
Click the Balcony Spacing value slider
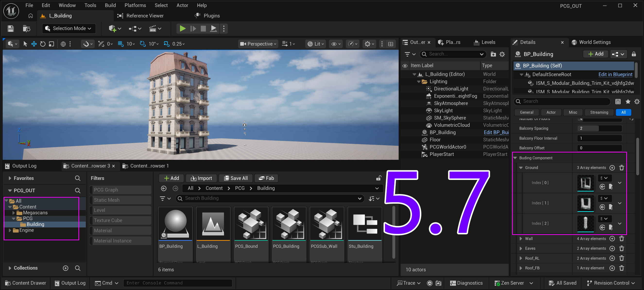pyautogui.click(x=599, y=128)
